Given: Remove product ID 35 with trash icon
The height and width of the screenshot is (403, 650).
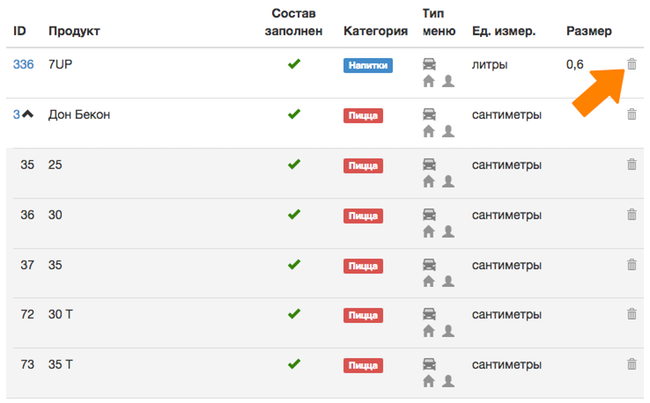Looking at the screenshot, I should click(x=631, y=164).
